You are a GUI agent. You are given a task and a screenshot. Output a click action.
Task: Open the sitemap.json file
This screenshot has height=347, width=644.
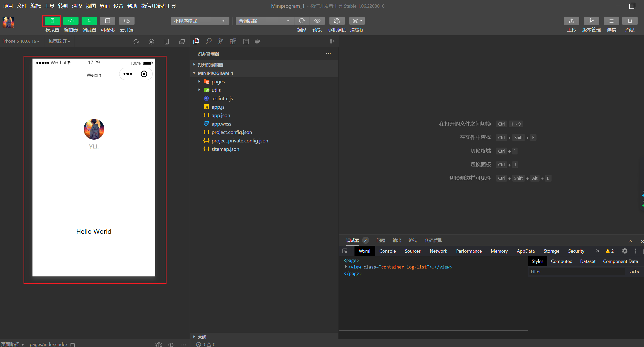[264, 149]
